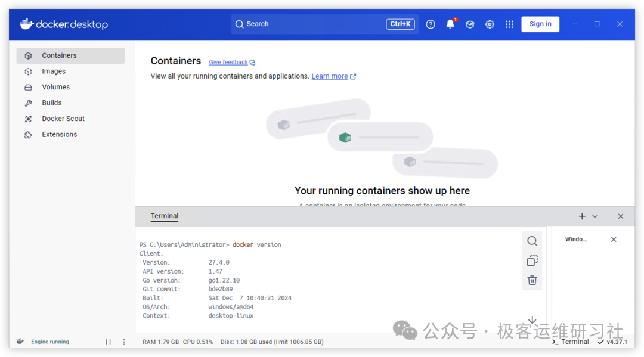Open Settings gear icon in header

[x=490, y=24]
